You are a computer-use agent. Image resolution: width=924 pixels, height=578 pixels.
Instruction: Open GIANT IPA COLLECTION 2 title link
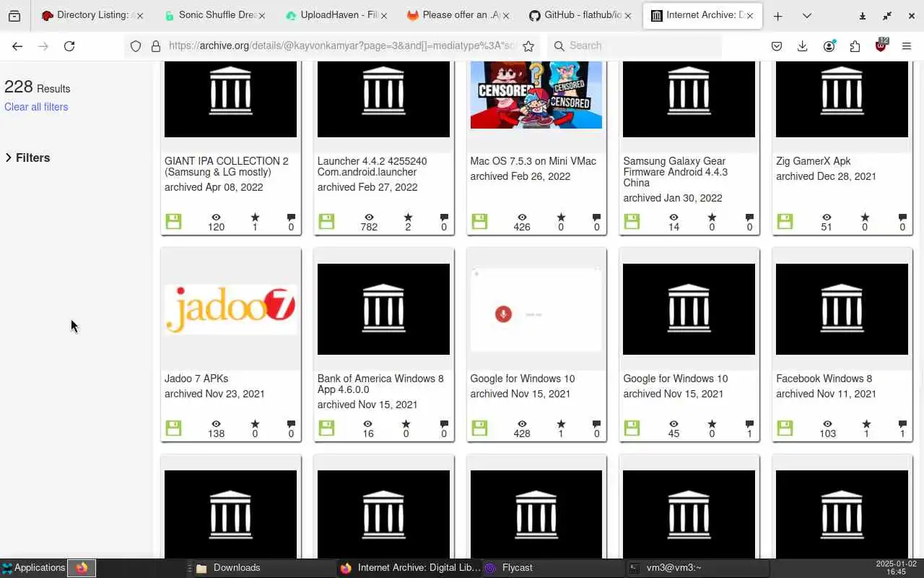(227, 167)
